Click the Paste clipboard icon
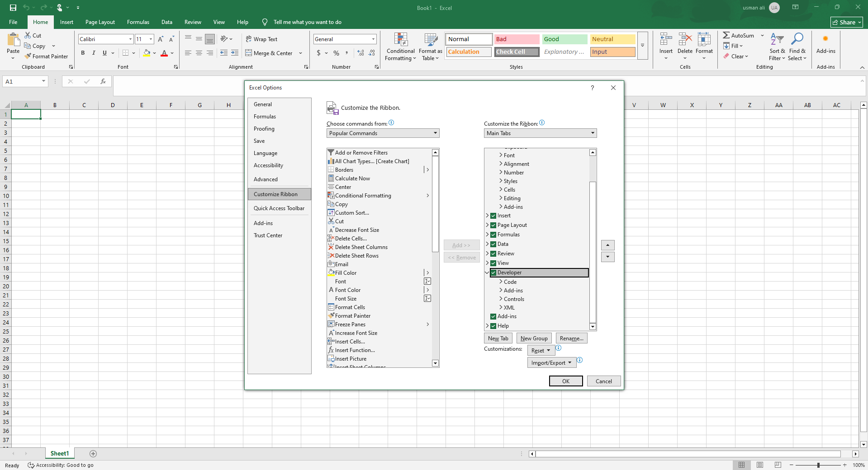This screenshot has width=868, height=470. [14, 40]
